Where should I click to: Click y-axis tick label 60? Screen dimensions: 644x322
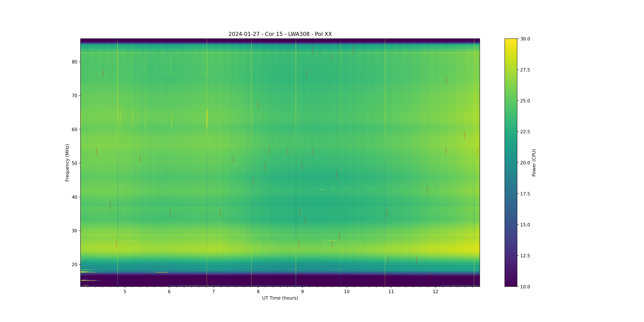(75, 129)
